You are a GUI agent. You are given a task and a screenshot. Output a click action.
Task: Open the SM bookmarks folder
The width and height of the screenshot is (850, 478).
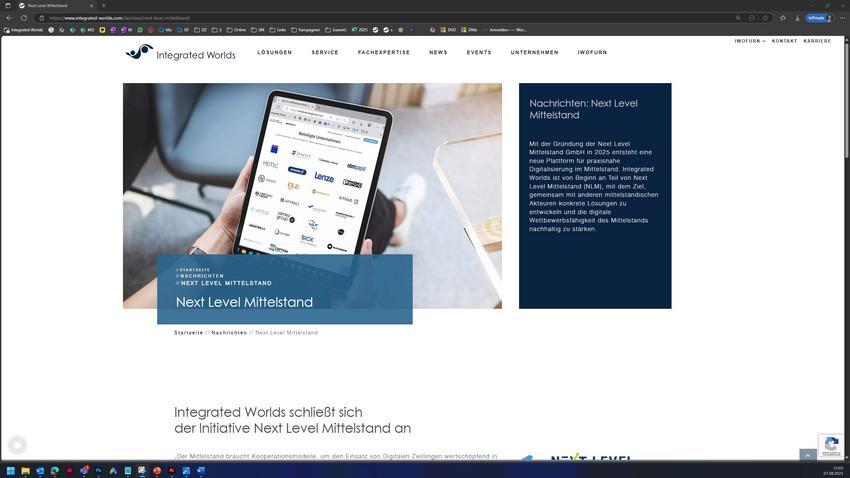pyautogui.click(x=258, y=30)
